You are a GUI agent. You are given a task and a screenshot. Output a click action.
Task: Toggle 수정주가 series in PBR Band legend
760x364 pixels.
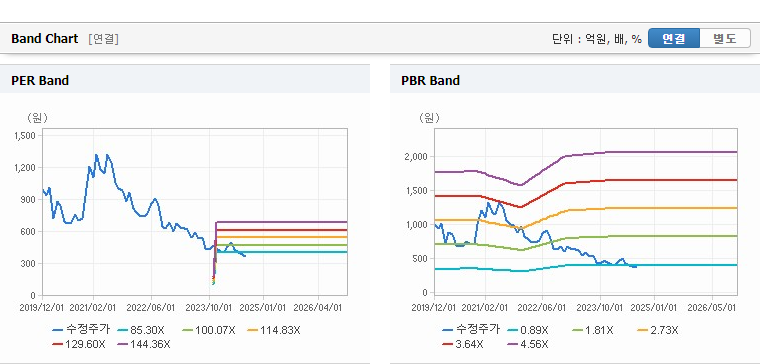tap(471, 330)
